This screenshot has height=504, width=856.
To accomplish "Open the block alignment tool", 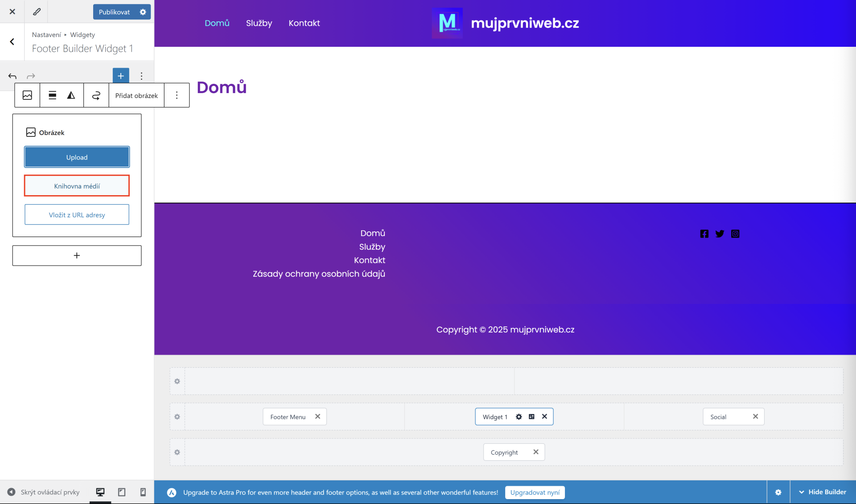I will click(52, 95).
